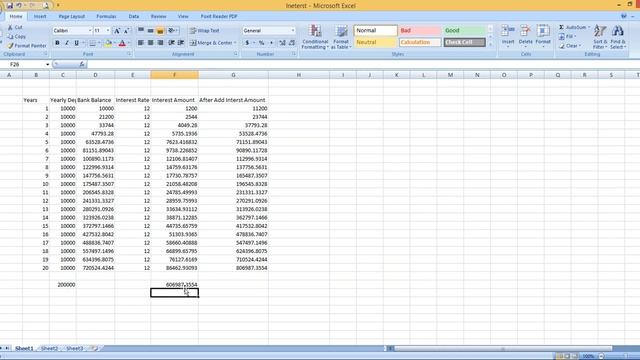Apply Check Cell style
This screenshot has height=360, width=640.
pos(464,42)
